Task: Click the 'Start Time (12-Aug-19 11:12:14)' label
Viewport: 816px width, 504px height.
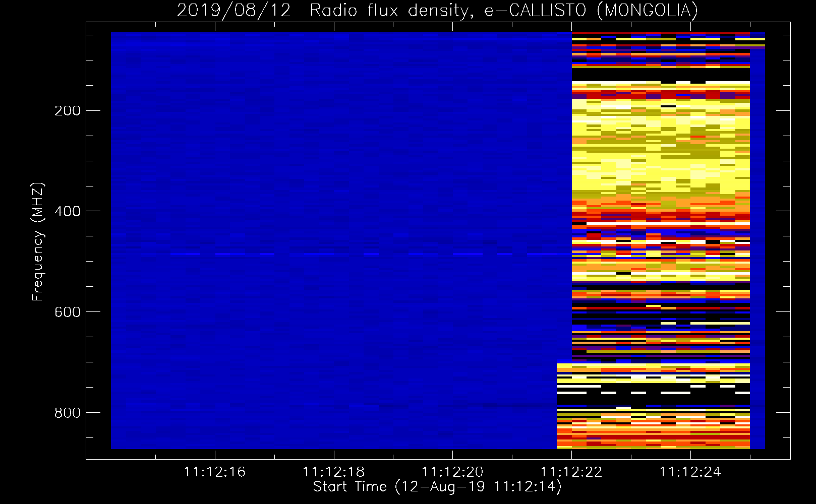Action: click(437, 487)
